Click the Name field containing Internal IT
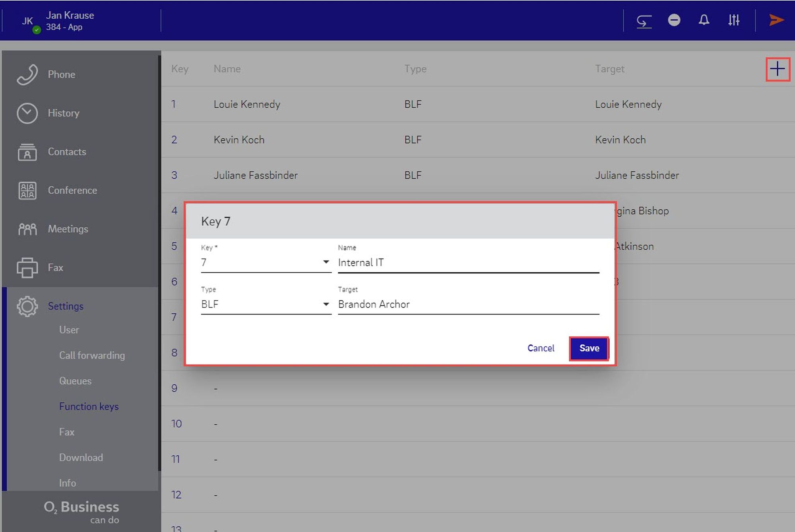The height and width of the screenshot is (532, 795). click(x=468, y=262)
